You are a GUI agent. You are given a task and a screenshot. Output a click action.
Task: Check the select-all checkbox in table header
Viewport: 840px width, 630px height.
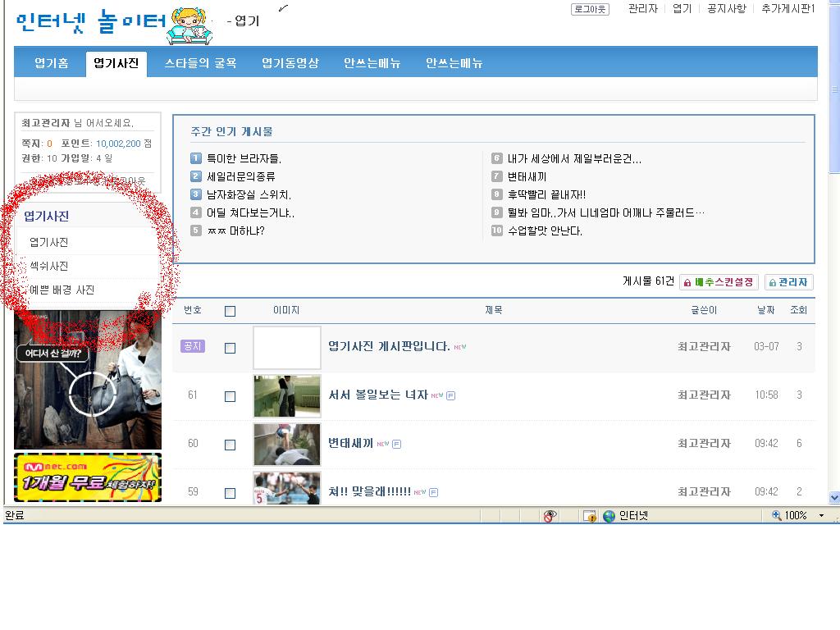coord(230,311)
